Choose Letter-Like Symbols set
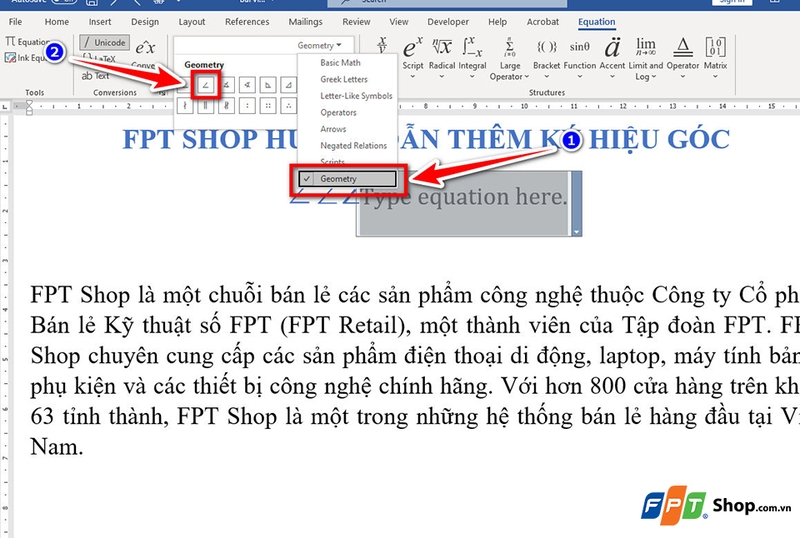Screen dimensions: 800x538 pyautogui.click(x=356, y=96)
